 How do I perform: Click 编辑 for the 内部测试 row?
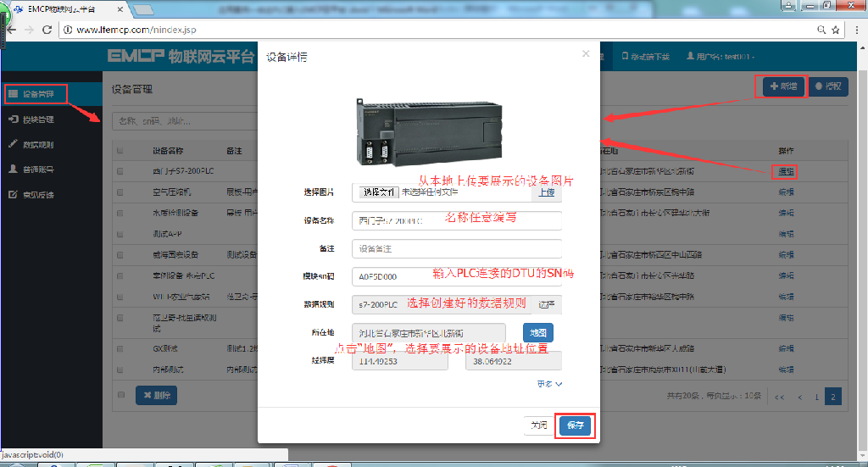786,370
